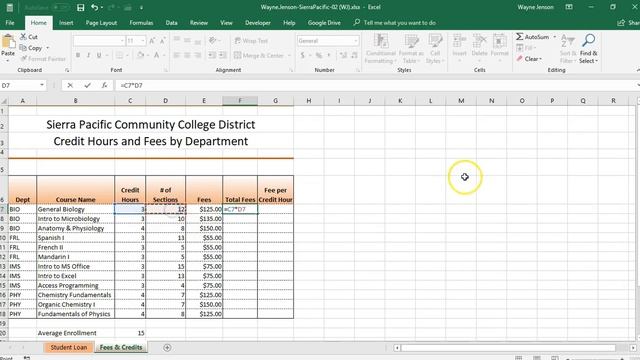Click the Copy command
The width and height of the screenshot is (640, 360).
point(31,48)
